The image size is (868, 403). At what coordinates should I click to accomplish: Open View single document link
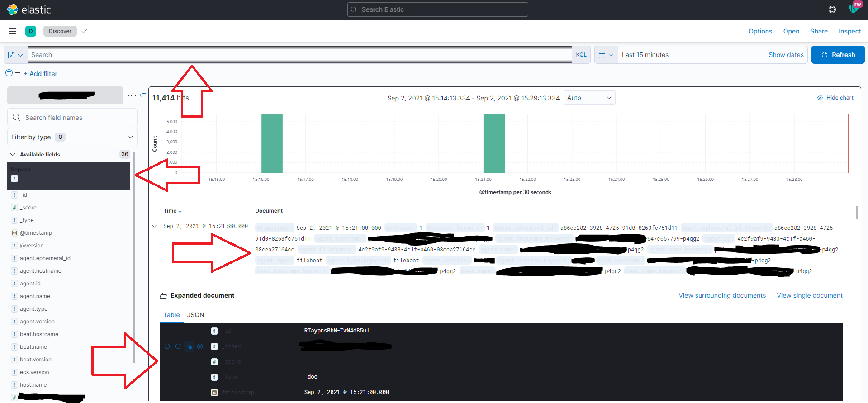(x=810, y=295)
